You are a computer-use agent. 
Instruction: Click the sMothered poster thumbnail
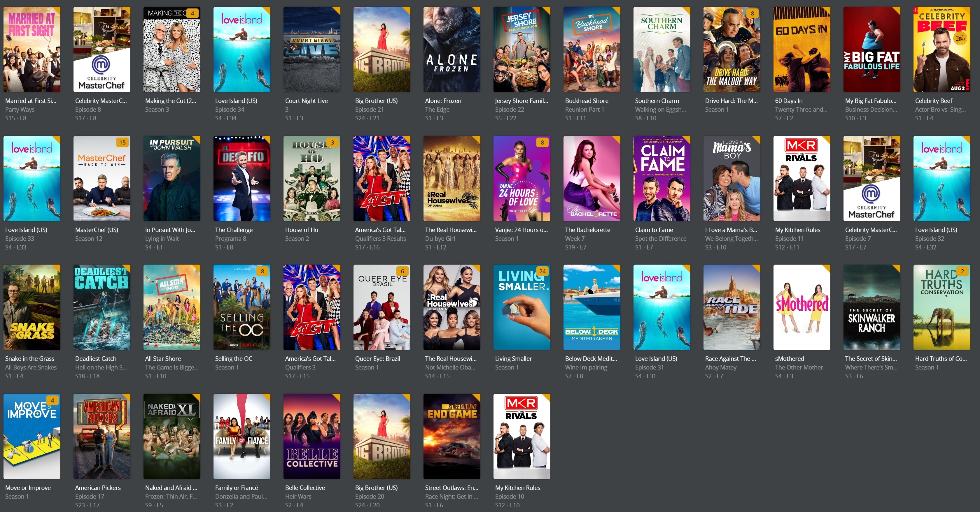pyautogui.click(x=801, y=307)
